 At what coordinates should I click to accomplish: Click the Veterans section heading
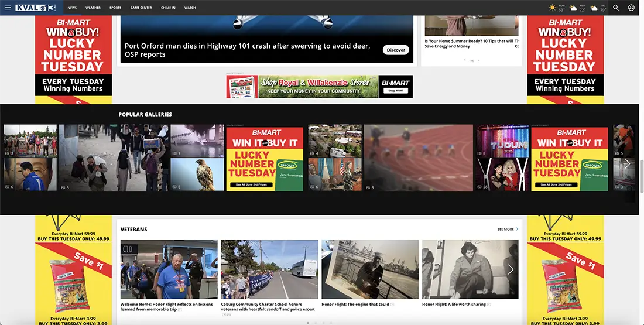pyautogui.click(x=133, y=230)
